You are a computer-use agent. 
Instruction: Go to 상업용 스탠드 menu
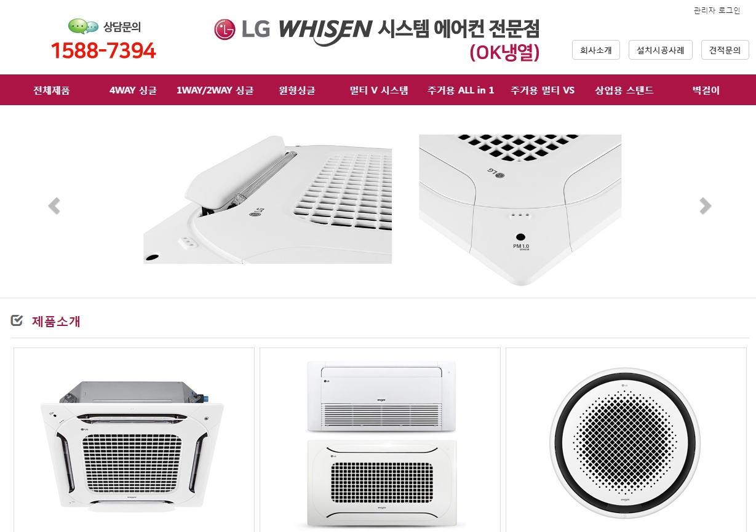(624, 90)
